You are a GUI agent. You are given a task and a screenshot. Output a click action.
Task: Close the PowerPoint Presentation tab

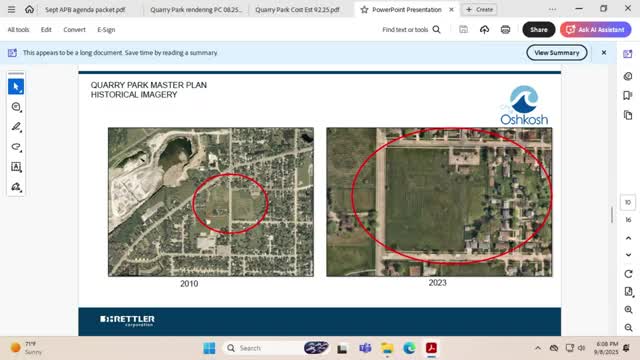[x=451, y=9]
